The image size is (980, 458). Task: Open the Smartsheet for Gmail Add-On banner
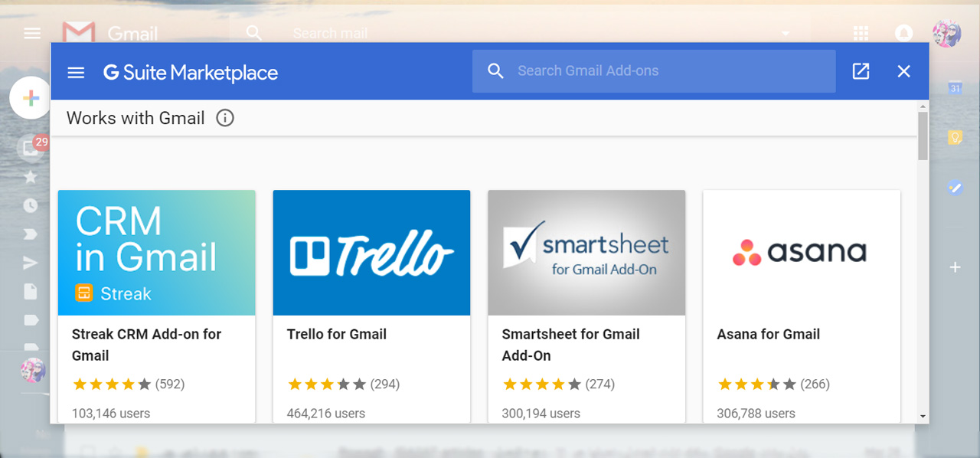click(587, 253)
